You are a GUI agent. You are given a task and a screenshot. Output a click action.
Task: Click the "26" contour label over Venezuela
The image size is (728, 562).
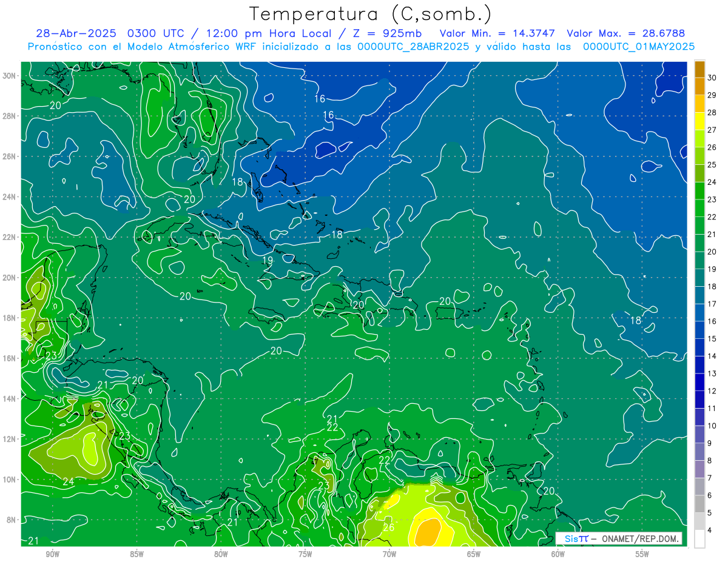[x=389, y=527]
